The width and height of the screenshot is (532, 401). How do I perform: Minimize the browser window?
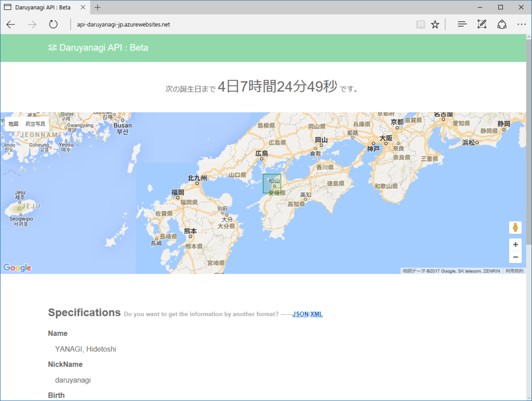480,7
